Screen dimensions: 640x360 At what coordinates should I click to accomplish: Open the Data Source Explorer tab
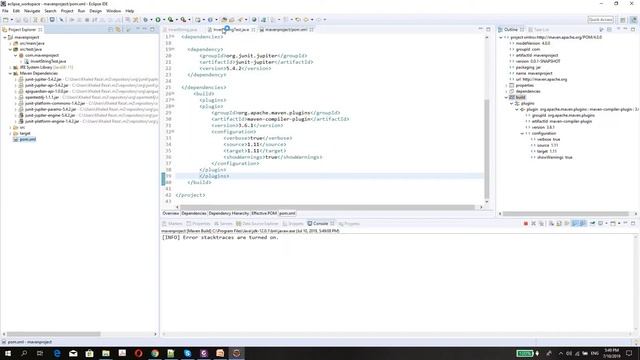click(x=257, y=224)
